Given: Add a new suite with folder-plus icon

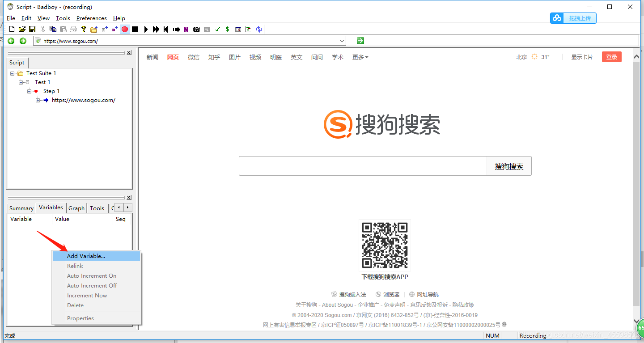Looking at the screenshot, I should pos(94,29).
